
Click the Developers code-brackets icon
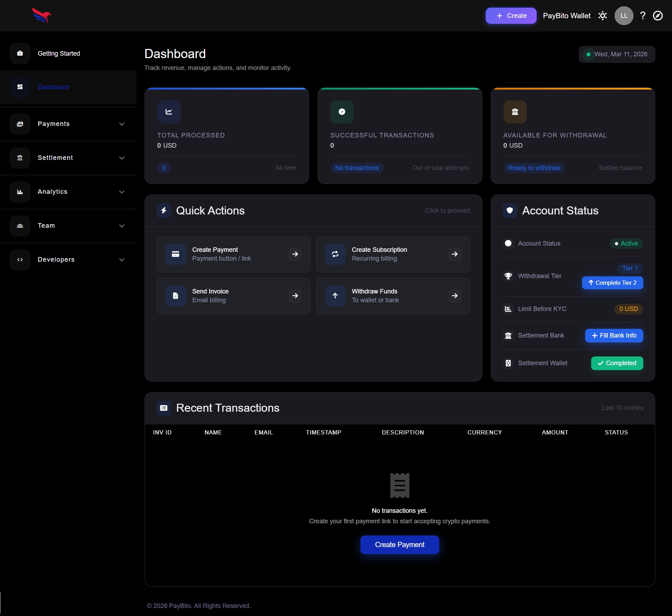point(20,260)
